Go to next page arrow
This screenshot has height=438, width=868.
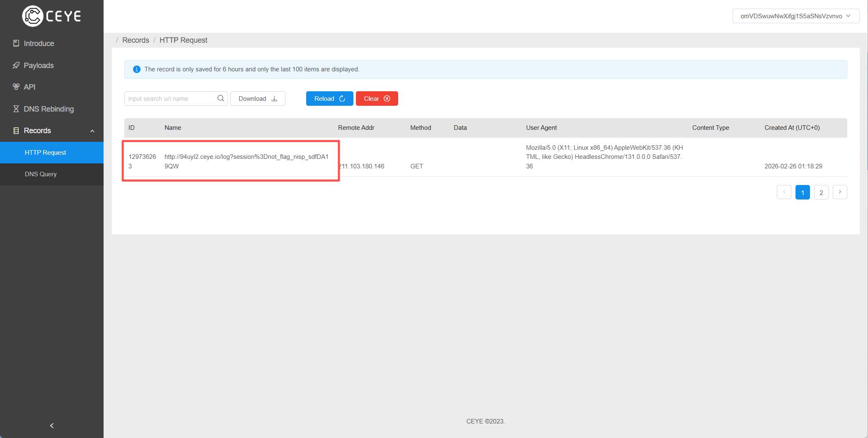pyautogui.click(x=840, y=192)
